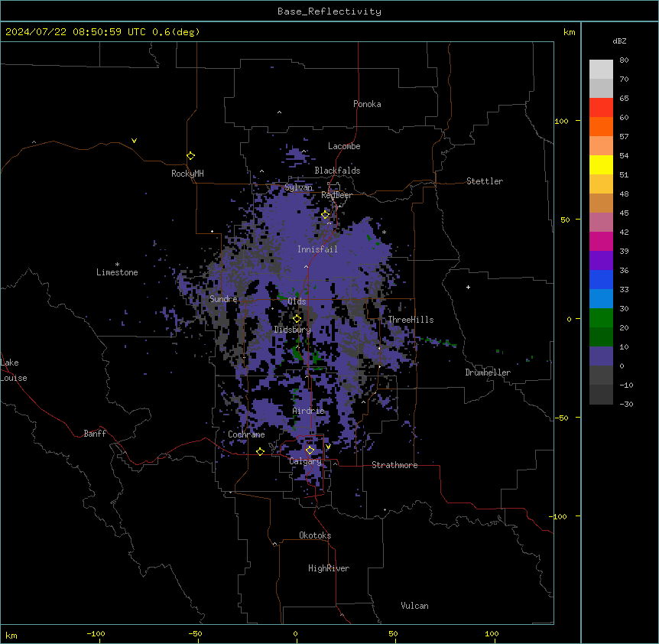This screenshot has height=644, width=659.
Task: Click the Airdrie label
Action: click(x=309, y=411)
